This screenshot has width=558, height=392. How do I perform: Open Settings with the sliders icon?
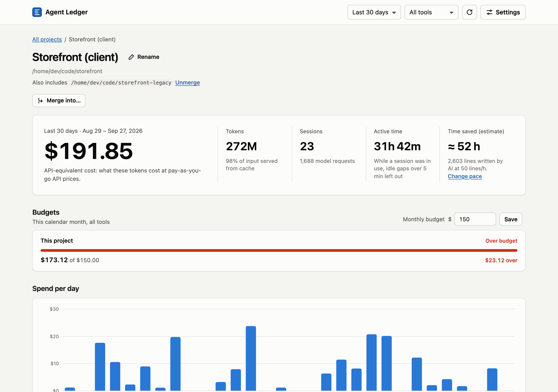(x=503, y=12)
